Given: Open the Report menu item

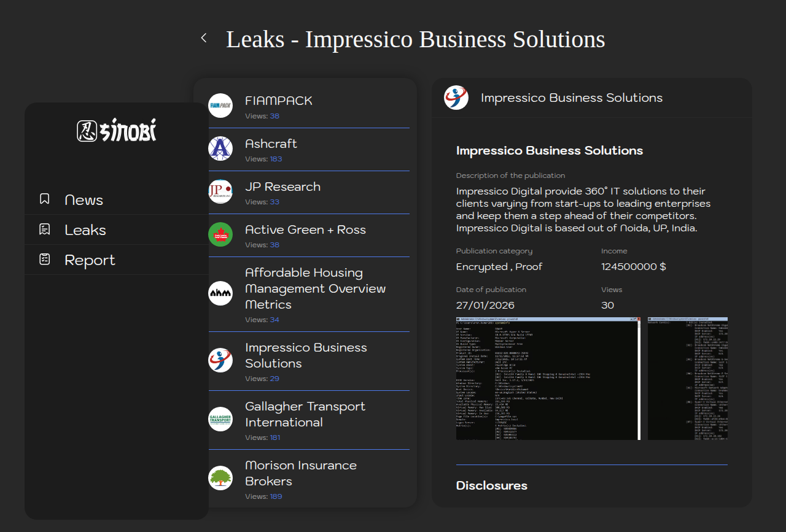Looking at the screenshot, I should coord(90,260).
